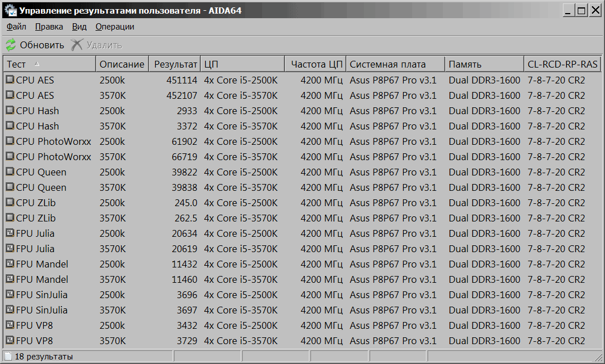Click the status bar results page icon

pos(8,357)
